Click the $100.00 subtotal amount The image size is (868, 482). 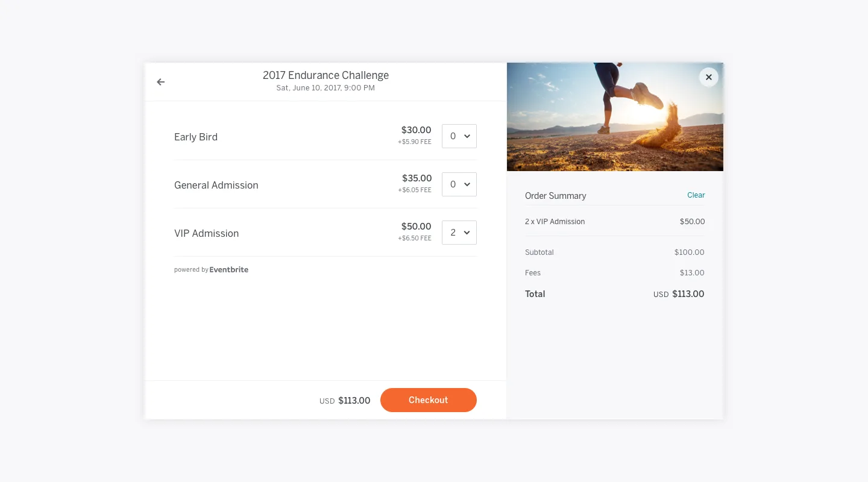690,252
